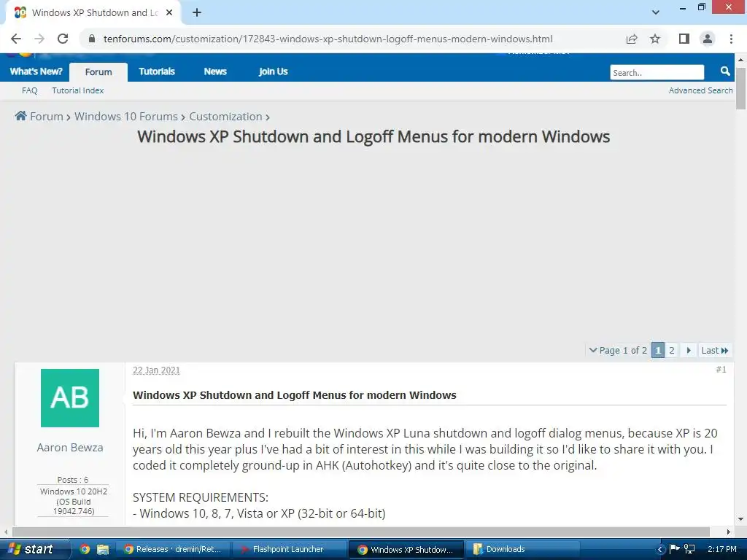Share this page via share icon
This screenshot has width=747, height=560.
[632, 39]
